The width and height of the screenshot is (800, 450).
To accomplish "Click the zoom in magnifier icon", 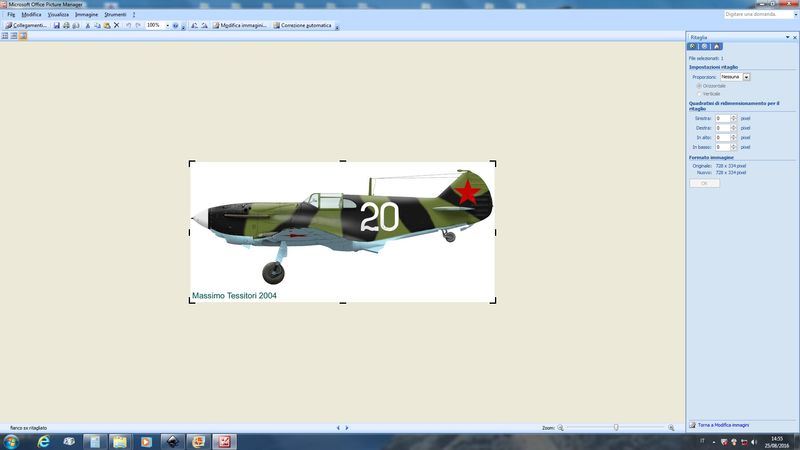I will pos(671,428).
